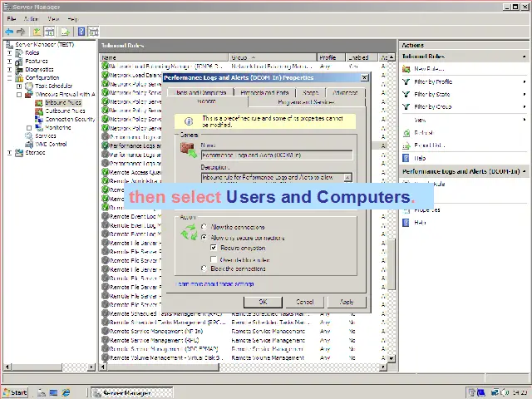
Task: Click the rule Name text field
Action: coord(277,155)
